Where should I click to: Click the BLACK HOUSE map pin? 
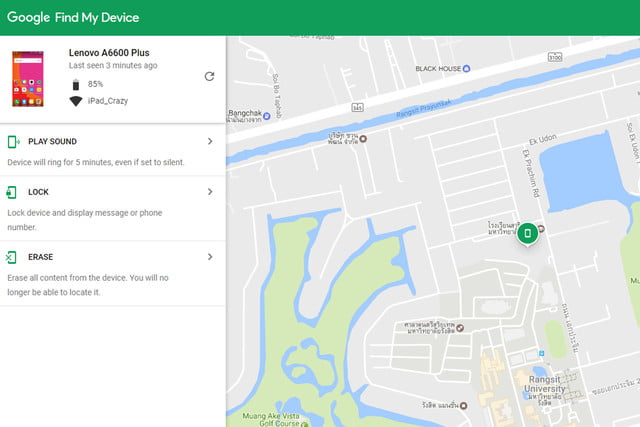[479, 69]
